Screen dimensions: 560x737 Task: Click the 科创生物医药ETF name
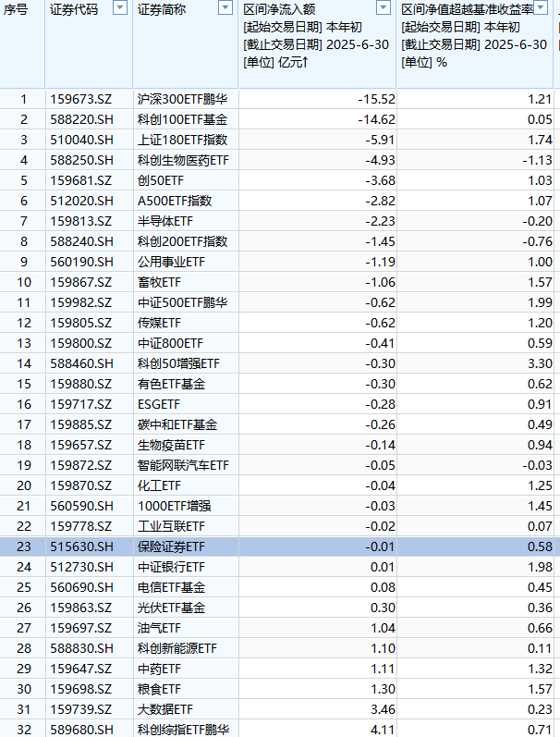click(x=182, y=160)
